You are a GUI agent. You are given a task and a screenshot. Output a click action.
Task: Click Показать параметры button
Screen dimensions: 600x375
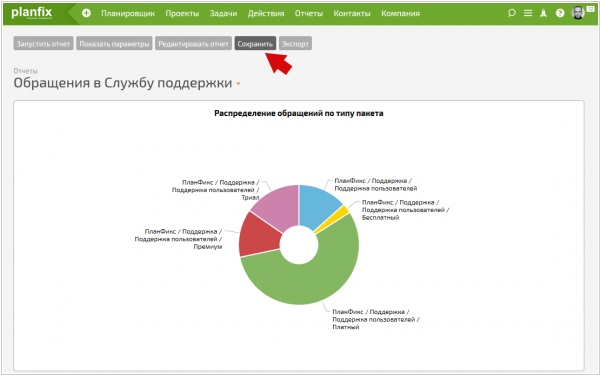[114, 44]
